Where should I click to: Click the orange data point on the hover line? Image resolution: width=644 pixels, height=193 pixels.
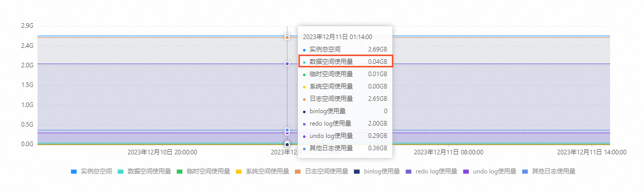(287, 37)
